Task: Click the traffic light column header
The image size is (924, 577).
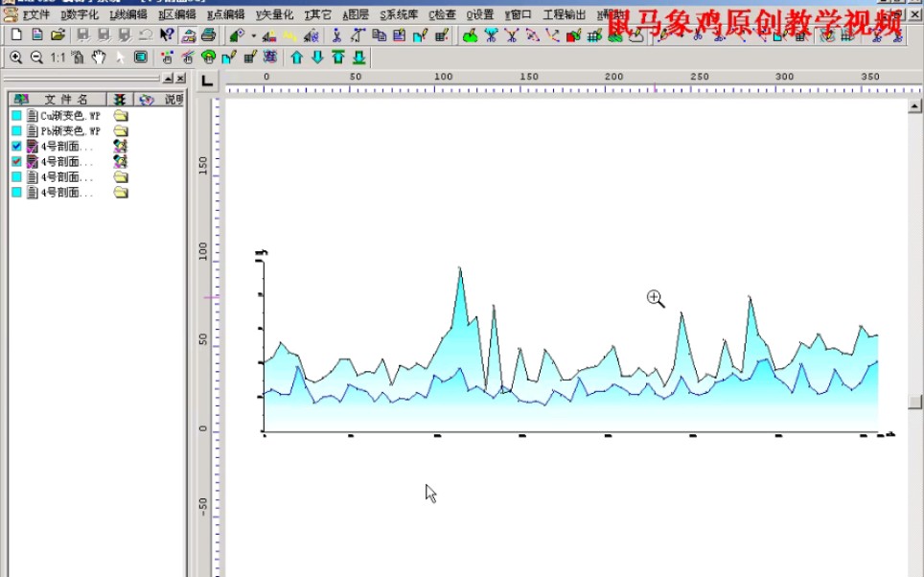Action: (120, 99)
